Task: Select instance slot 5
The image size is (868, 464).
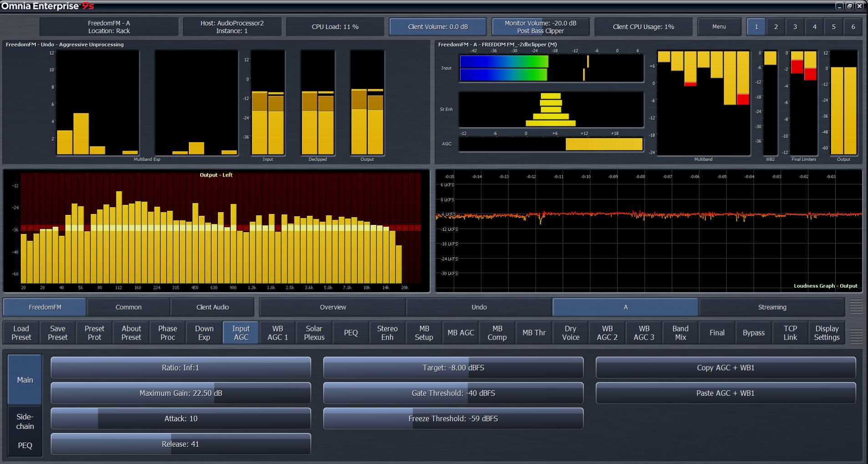Action: click(x=834, y=27)
